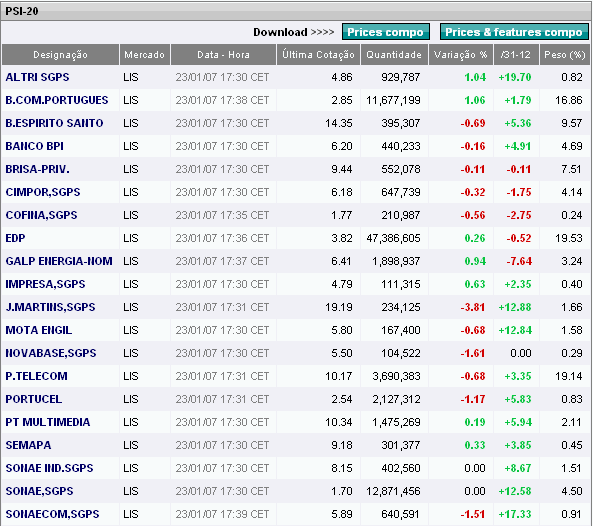Screen dimensions: 593x526
Task: Open the EDP stock link
Action: coord(15,238)
